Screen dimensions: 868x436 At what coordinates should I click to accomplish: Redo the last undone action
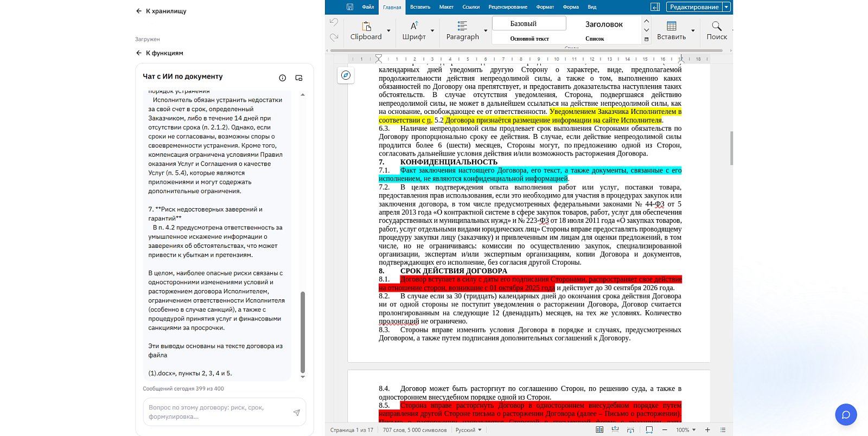pyautogui.click(x=334, y=37)
